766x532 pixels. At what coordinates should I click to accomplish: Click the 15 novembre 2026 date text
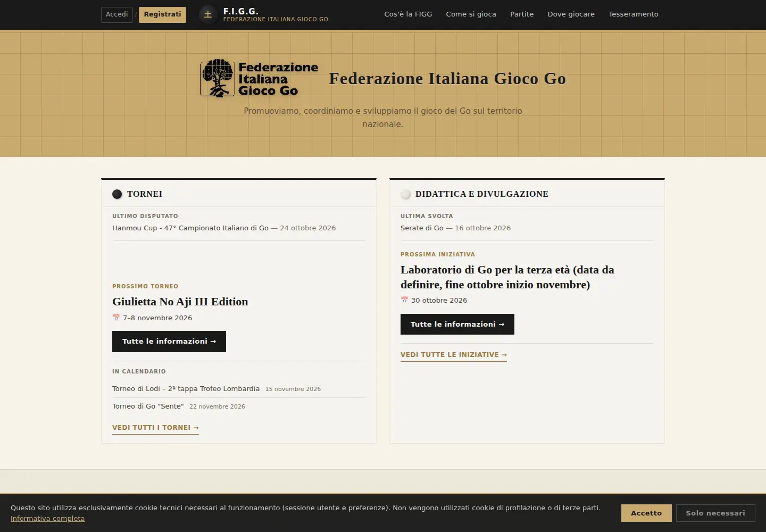[293, 389]
